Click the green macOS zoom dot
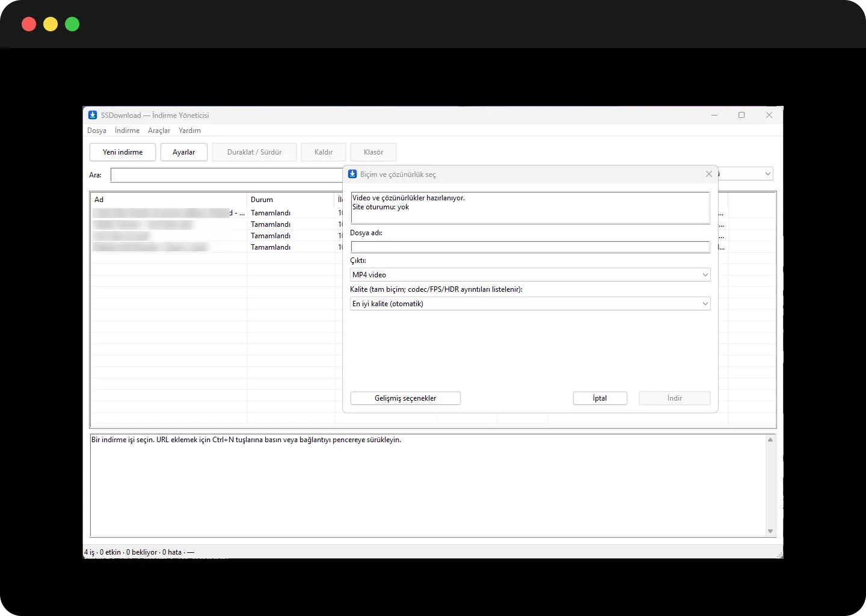 (72, 24)
